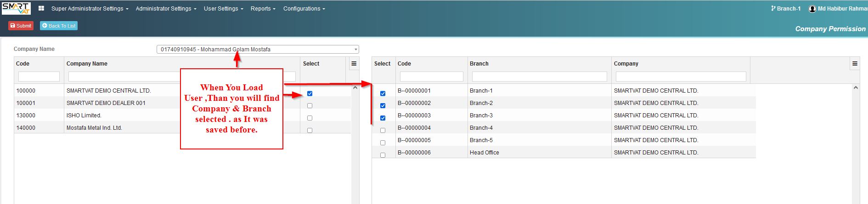Select branch code B--00000002
Viewport: 868px width, 204px height.
click(414, 103)
